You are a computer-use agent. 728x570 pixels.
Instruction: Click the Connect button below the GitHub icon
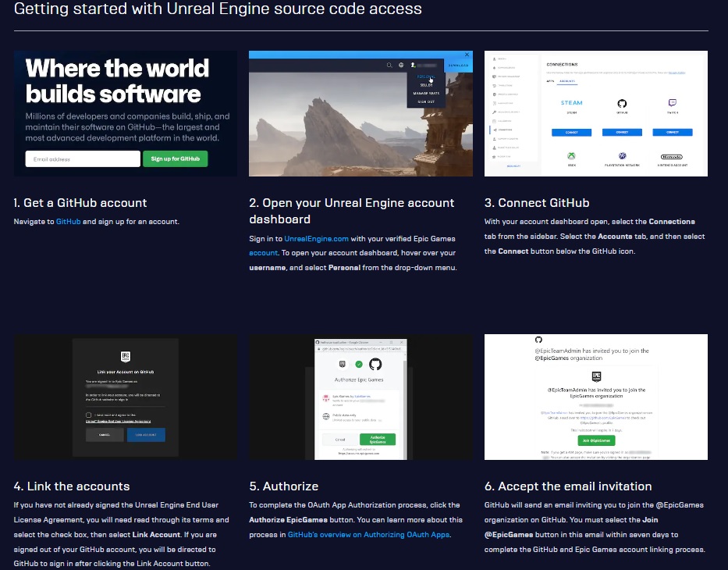point(622,133)
